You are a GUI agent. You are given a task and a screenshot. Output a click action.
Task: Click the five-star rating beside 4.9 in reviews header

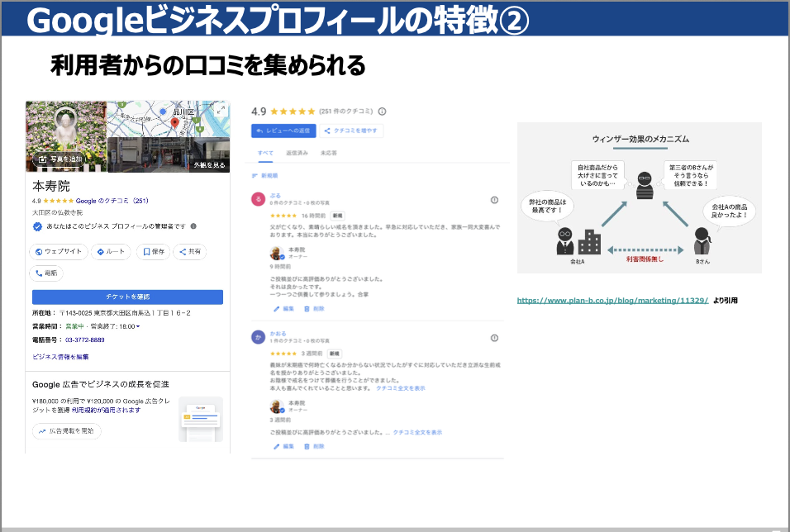(x=293, y=112)
